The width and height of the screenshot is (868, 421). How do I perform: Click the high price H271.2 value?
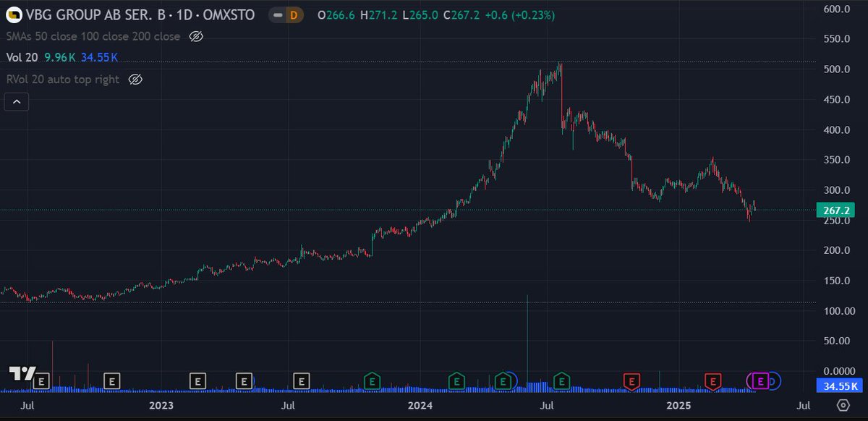(380, 14)
